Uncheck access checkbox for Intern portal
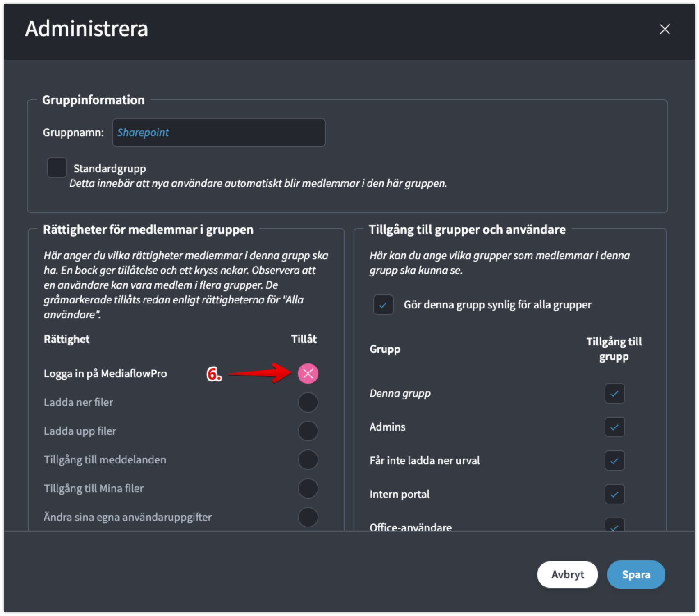 coord(614,494)
